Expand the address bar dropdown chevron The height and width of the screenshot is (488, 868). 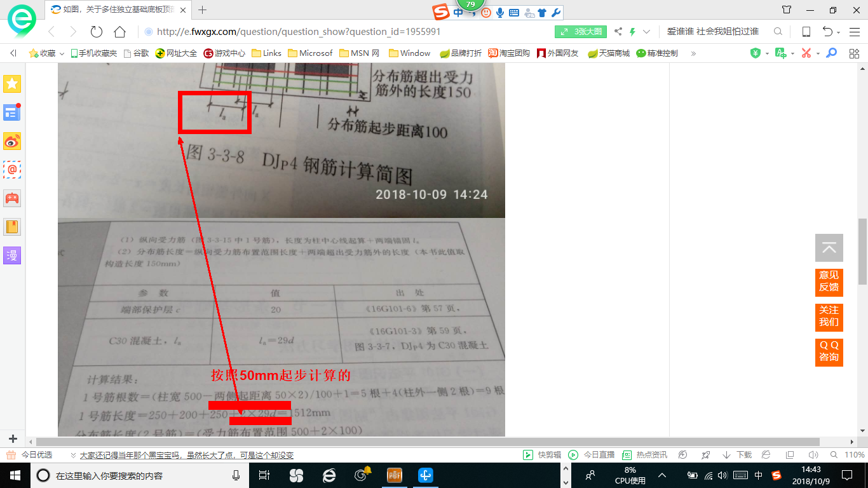(x=647, y=32)
